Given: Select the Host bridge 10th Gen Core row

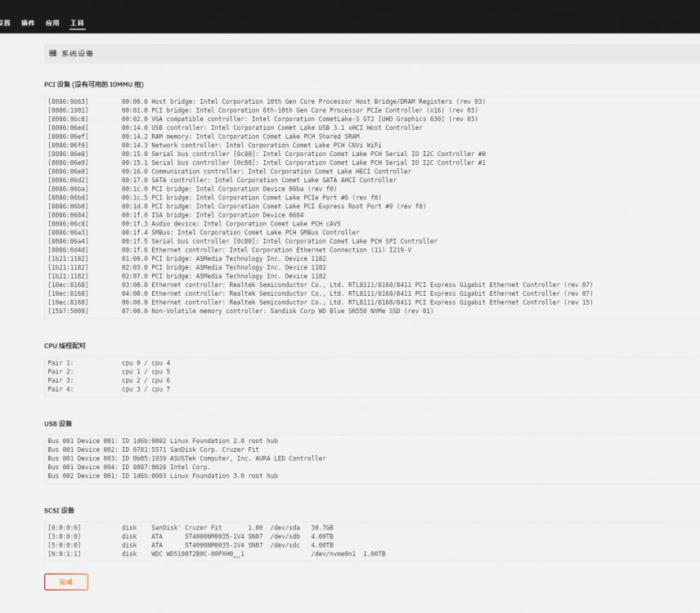Looking at the screenshot, I should 267,101.
